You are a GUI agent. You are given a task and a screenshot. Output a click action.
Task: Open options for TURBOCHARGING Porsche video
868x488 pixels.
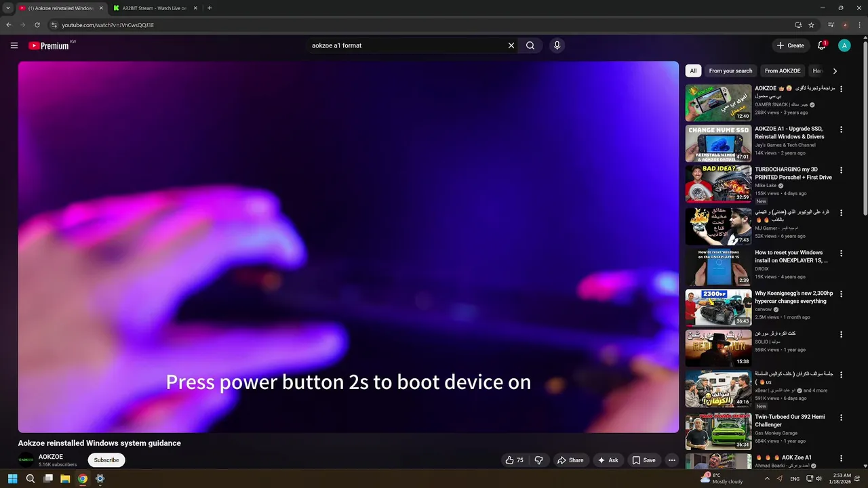842,170
